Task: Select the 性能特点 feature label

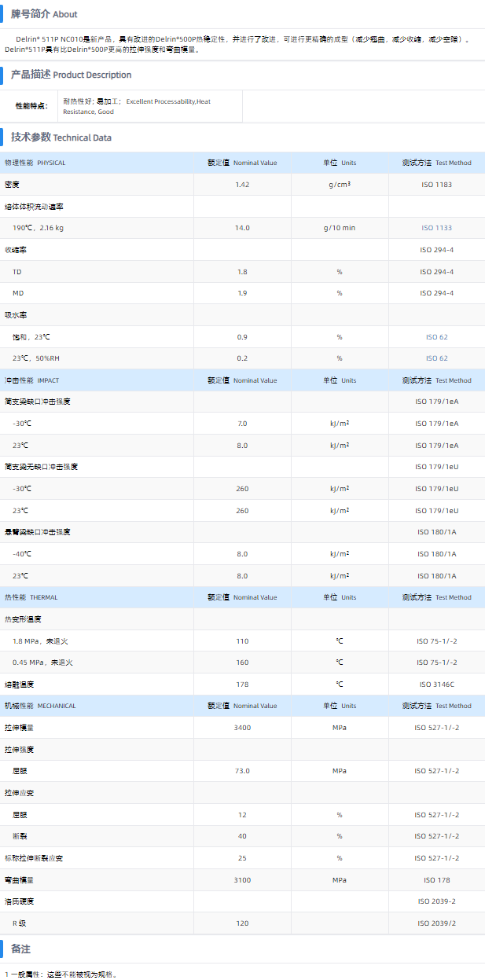Action: [x=31, y=106]
